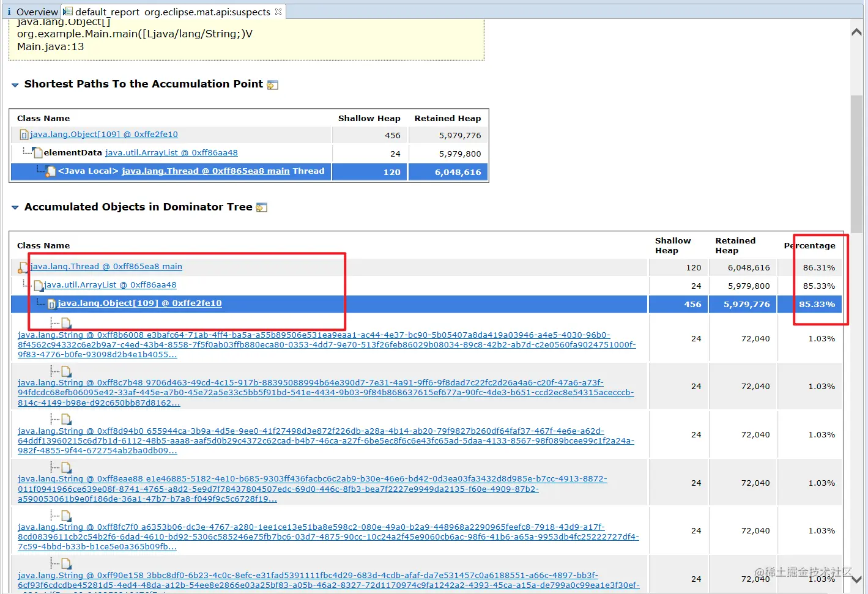Open the java.lang.String @ 0xff8c7b48 link
The width and height of the screenshot is (868, 594).
326,393
